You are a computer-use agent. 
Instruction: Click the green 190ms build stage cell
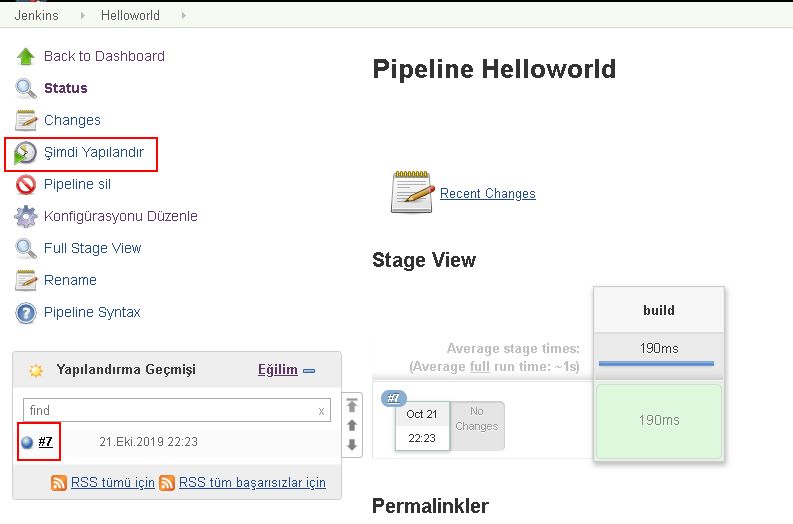point(659,421)
